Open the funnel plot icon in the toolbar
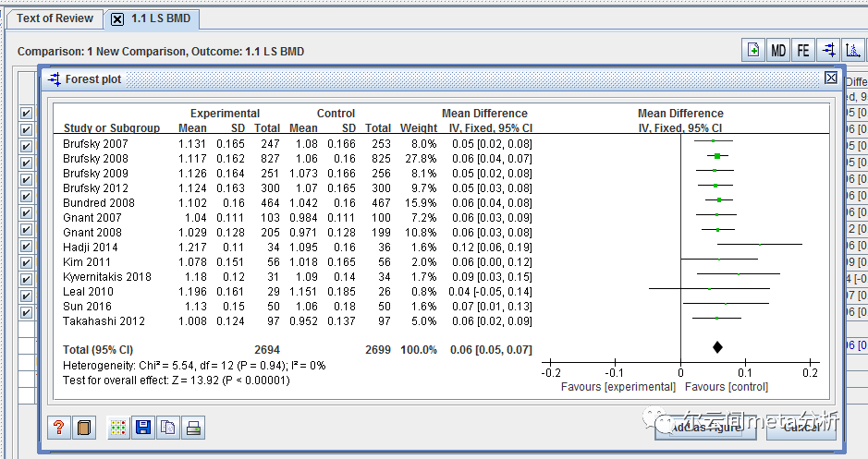This screenshot has width=868, height=459. coord(853,50)
